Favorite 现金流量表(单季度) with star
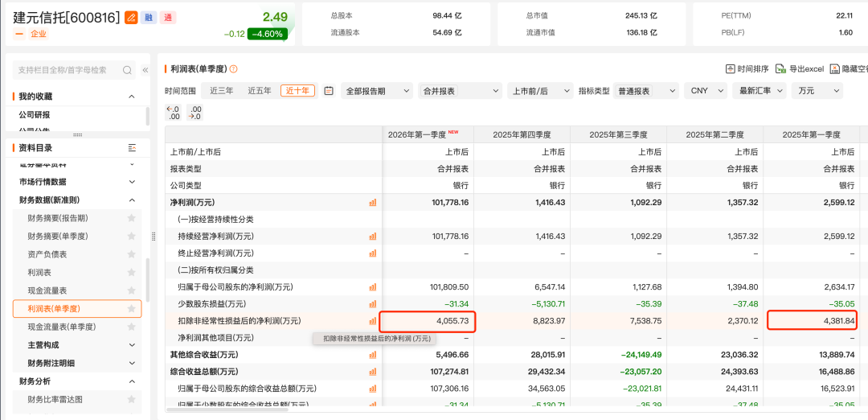This screenshot has width=868, height=420. pyautogui.click(x=131, y=327)
